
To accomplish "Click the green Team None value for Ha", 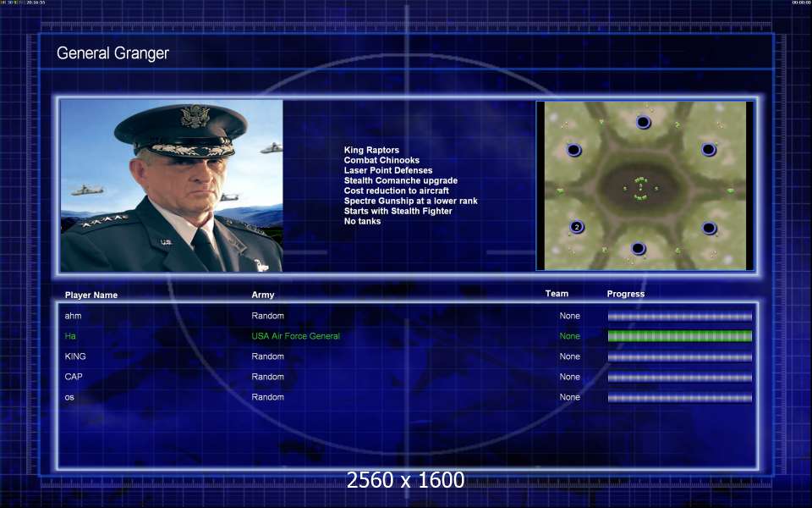I will (569, 336).
